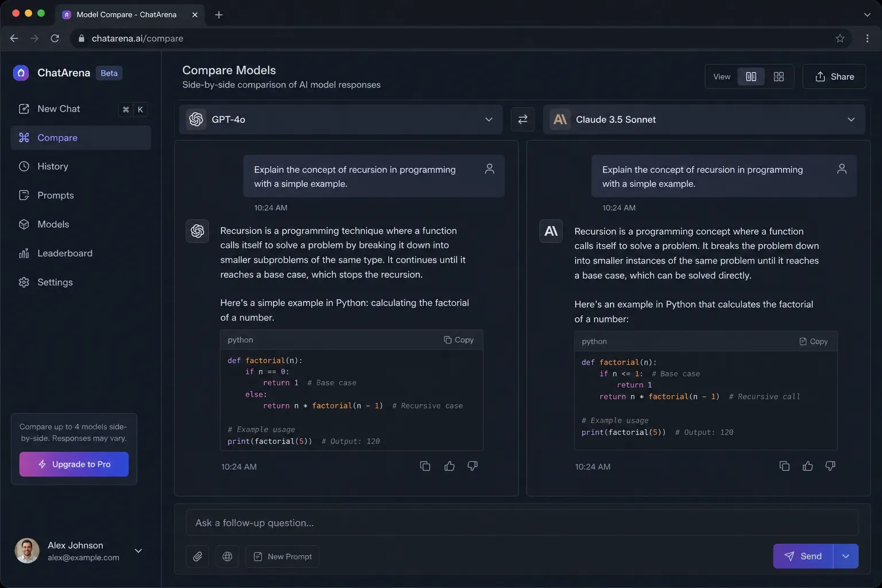The width and height of the screenshot is (882, 588).
Task: Click the Beta badge
Action: 109,73
